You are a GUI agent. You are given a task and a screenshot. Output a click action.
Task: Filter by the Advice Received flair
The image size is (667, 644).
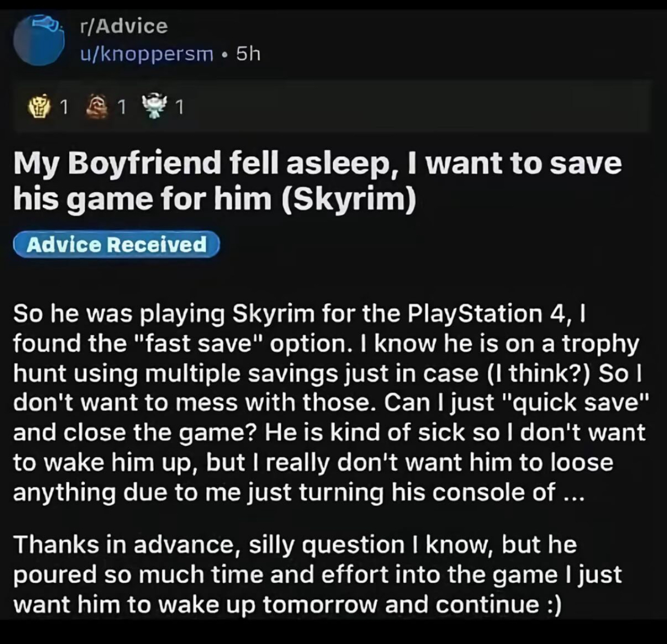pyautogui.click(x=116, y=244)
